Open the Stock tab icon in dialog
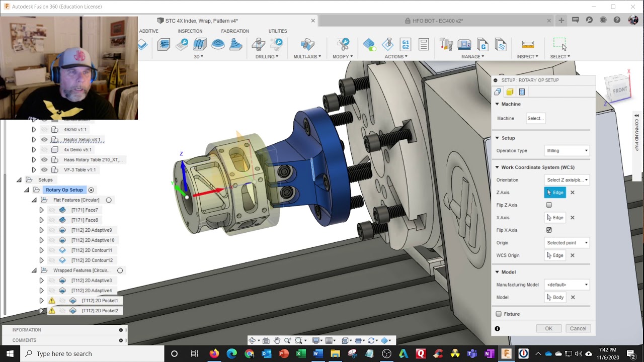Image resolution: width=644 pixels, height=362 pixels. click(x=510, y=92)
